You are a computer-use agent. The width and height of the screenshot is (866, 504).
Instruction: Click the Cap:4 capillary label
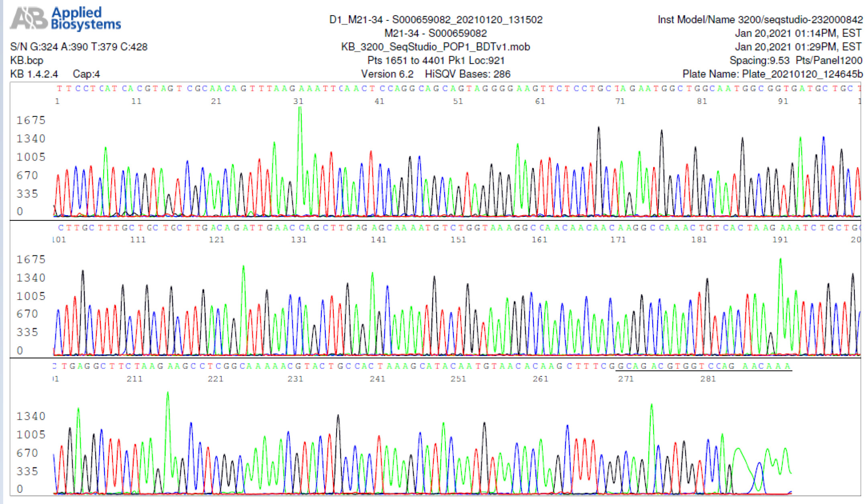point(86,74)
